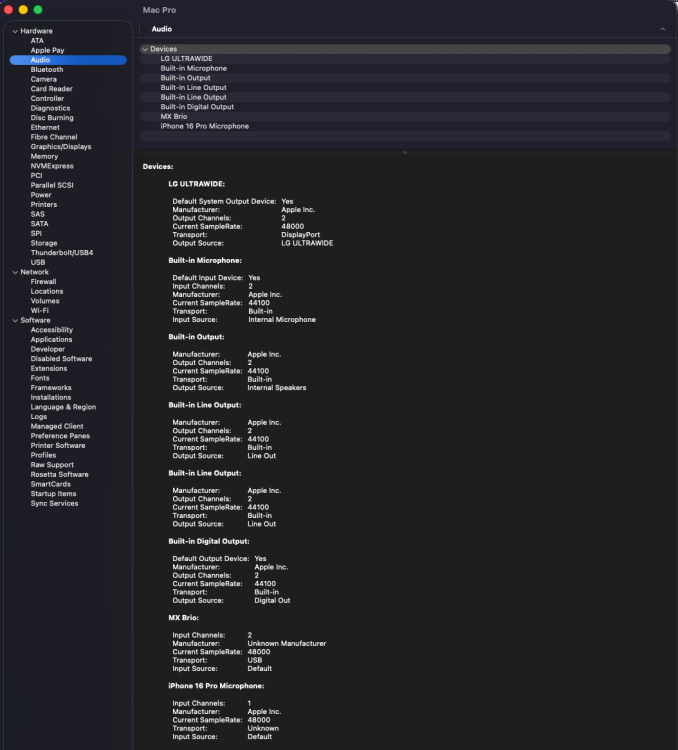The width and height of the screenshot is (678, 750).
Task: Select iPhone 16 Pro Microphone list row
Action: [x=405, y=126]
